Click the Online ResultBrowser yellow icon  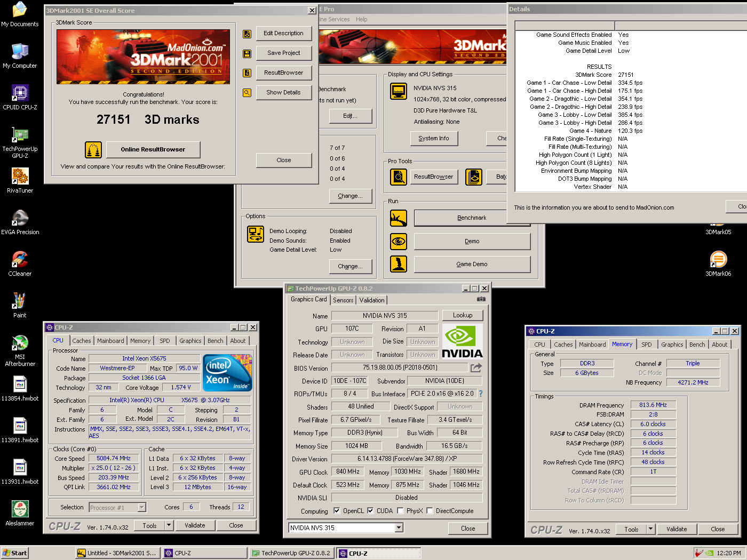pyautogui.click(x=93, y=150)
